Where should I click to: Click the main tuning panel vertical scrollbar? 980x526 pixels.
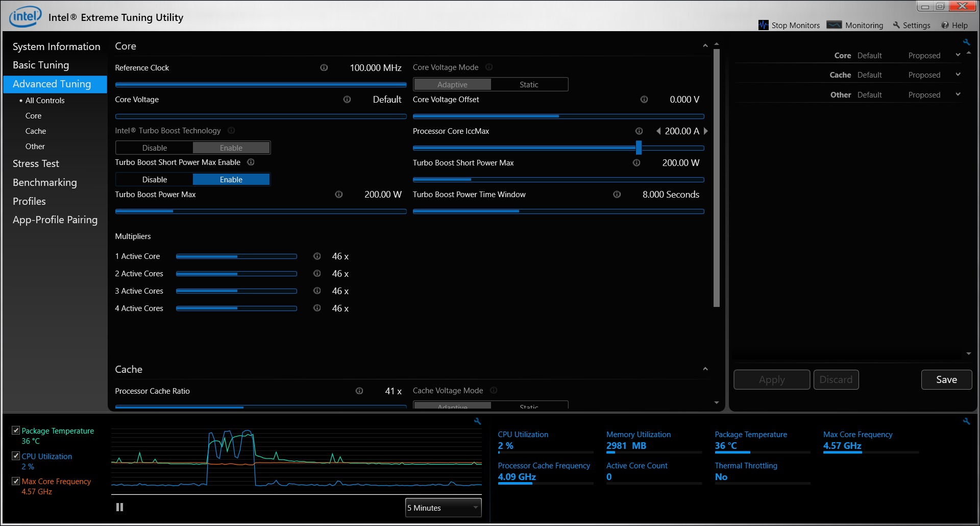(x=717, y=178)
